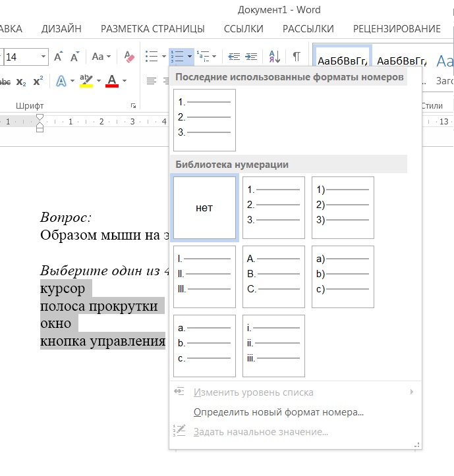Open the Aa change case dropdown
The height and width of the screenshot is (476, 454).
click(x=101, y=57)
